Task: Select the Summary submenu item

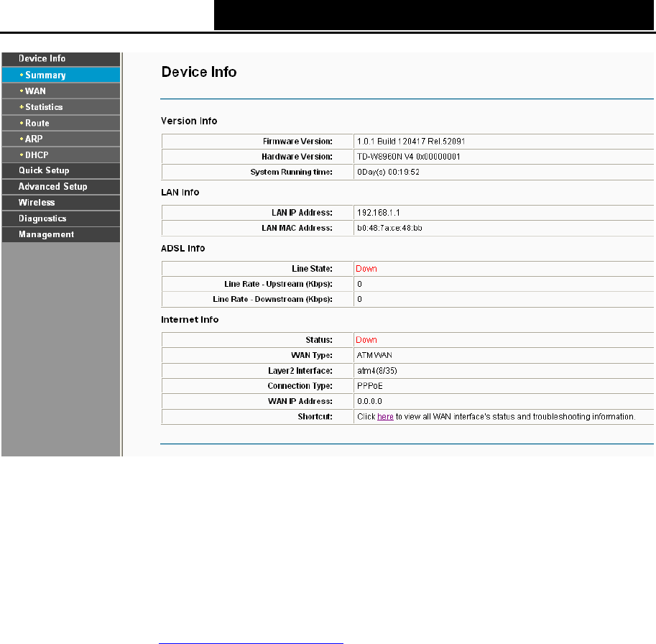Action: tap(60, 75)
